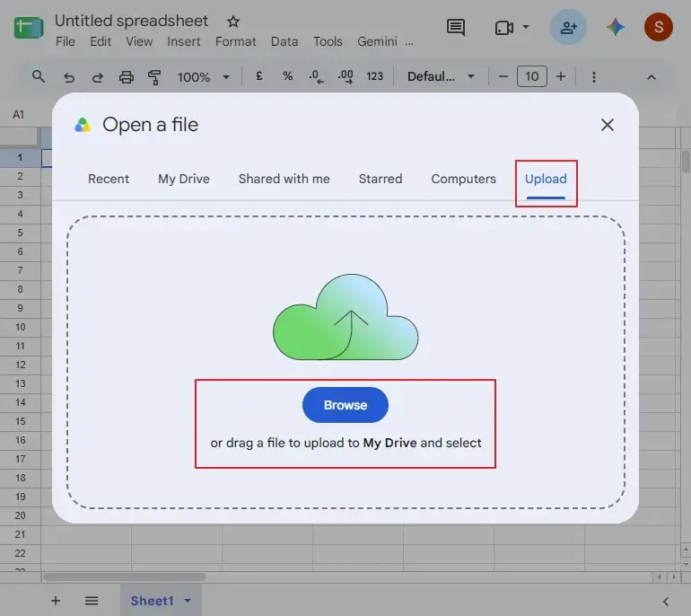Viewport: 691px width, 616px height.
Task: Open the Edit menu
Action: pos(101,41)
